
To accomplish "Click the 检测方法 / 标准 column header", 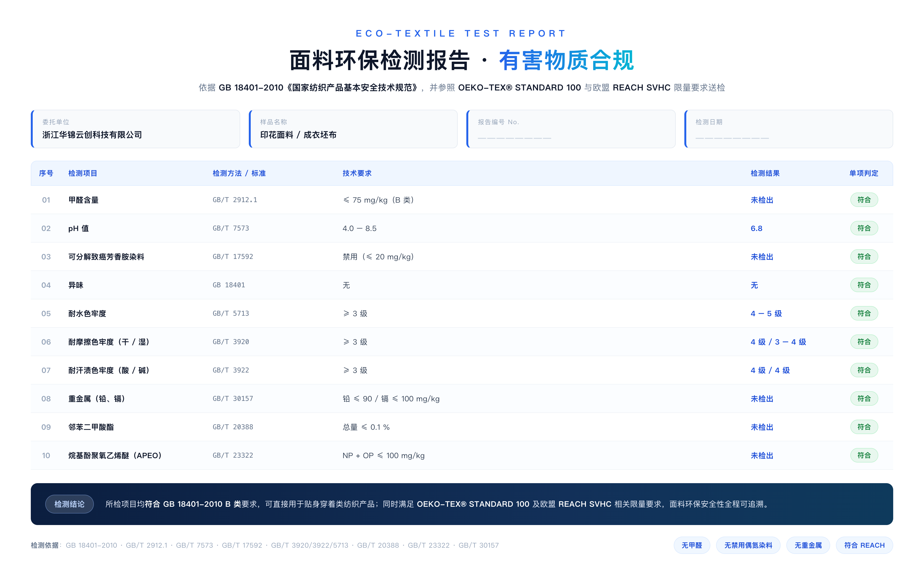I will (x=239, y=173).
